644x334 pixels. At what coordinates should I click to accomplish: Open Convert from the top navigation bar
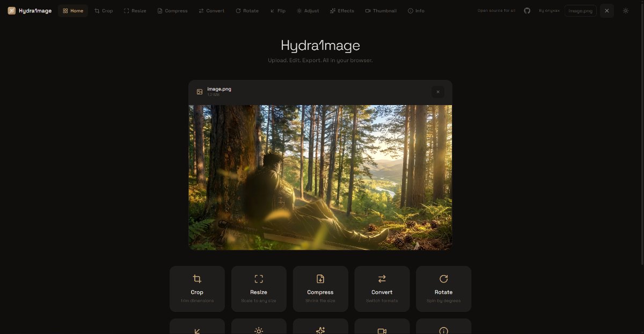pos(211,11)
